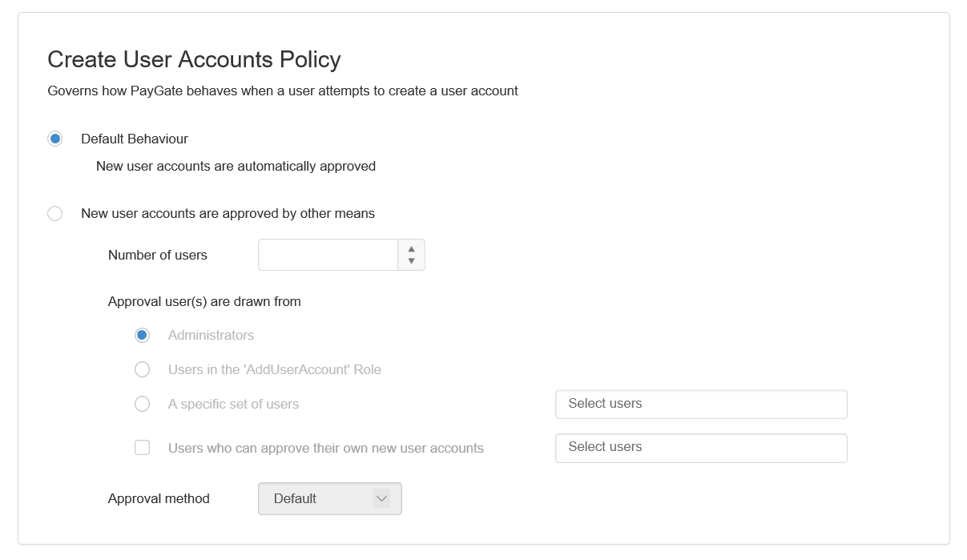Viewport: 967px width, 560px height.
Task: Click the chevron in the Approval method box
Action: click(381, 499)
